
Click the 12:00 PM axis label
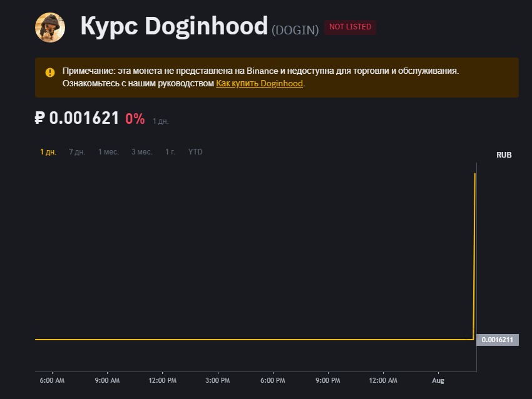click(163, 380)
